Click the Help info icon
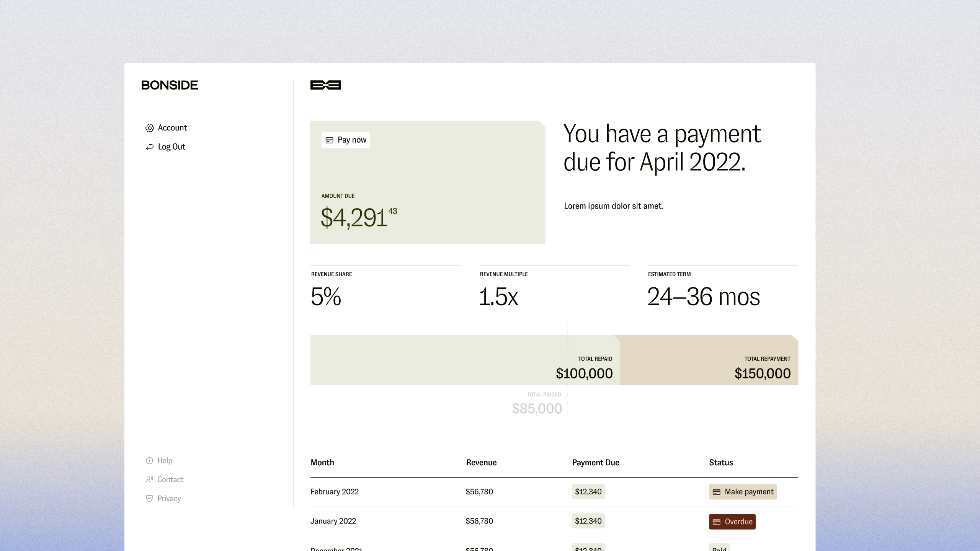The height and width of the screenshot is (551, 980). click(x=149, y=461)
